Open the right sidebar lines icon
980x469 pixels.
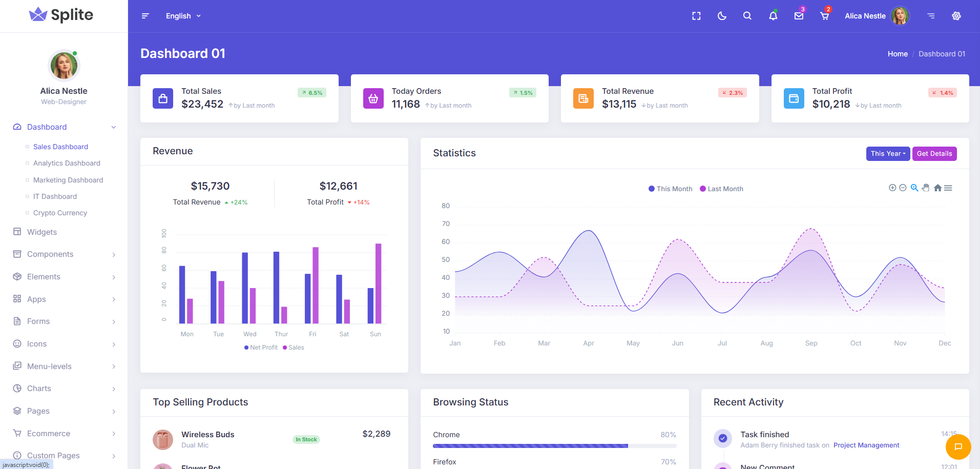coord(931,16)
